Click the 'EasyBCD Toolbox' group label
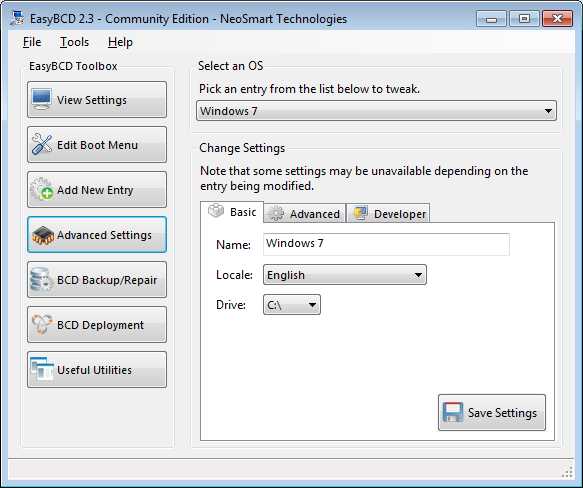The height and width of the screenshot is (488, 583). [73, 66]
